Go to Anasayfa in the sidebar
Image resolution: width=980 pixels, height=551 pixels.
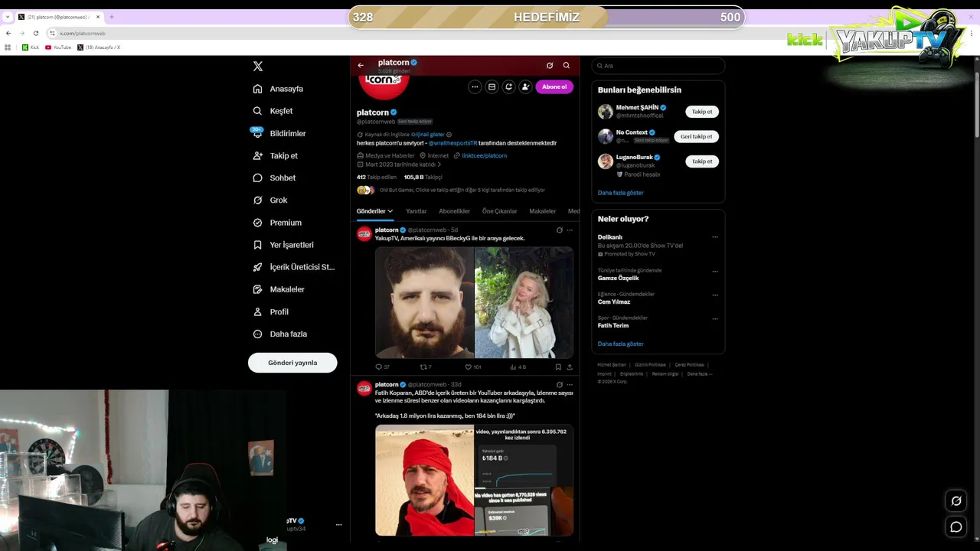pos(279,89)
